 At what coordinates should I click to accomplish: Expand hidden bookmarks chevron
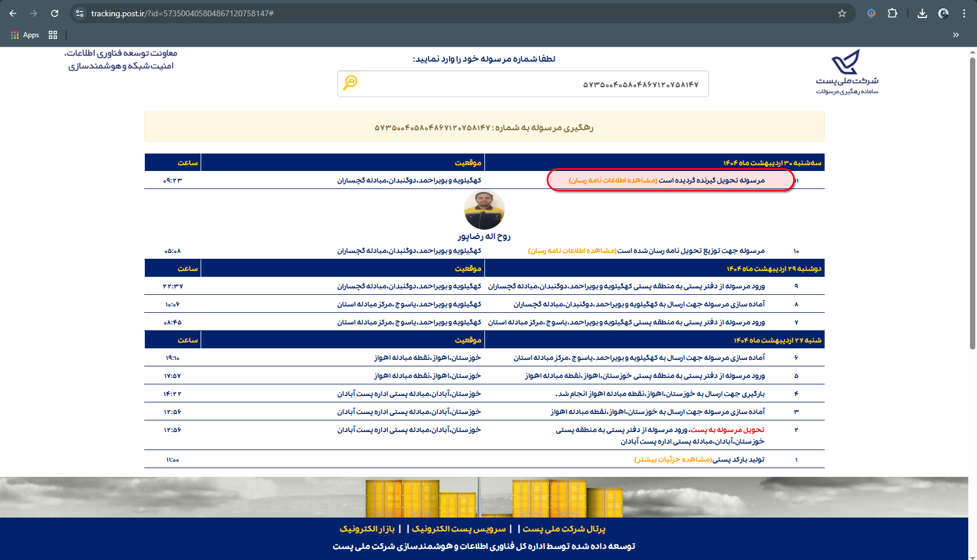(x=956, y=35)
